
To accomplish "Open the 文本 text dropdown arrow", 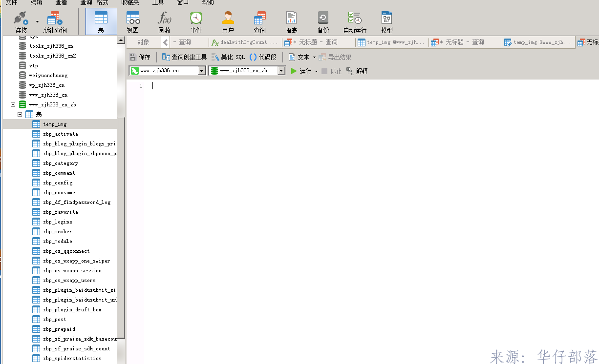I will pyautogui.click(x=314, y=57).
